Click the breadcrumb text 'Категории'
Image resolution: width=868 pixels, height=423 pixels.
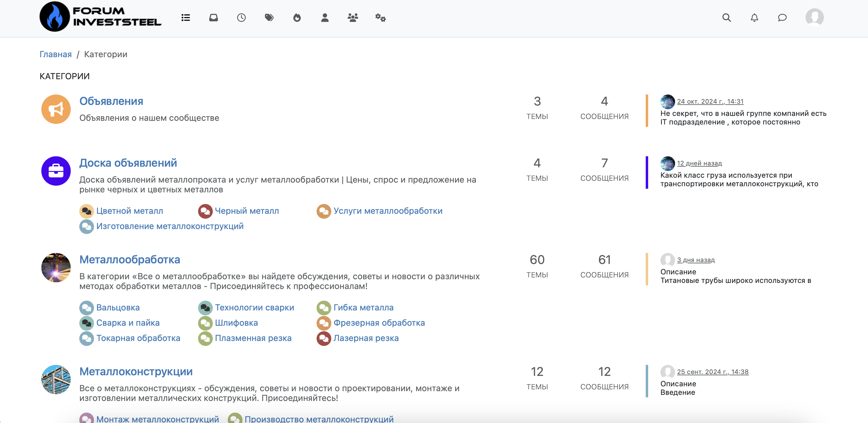(x=106, y=54)
